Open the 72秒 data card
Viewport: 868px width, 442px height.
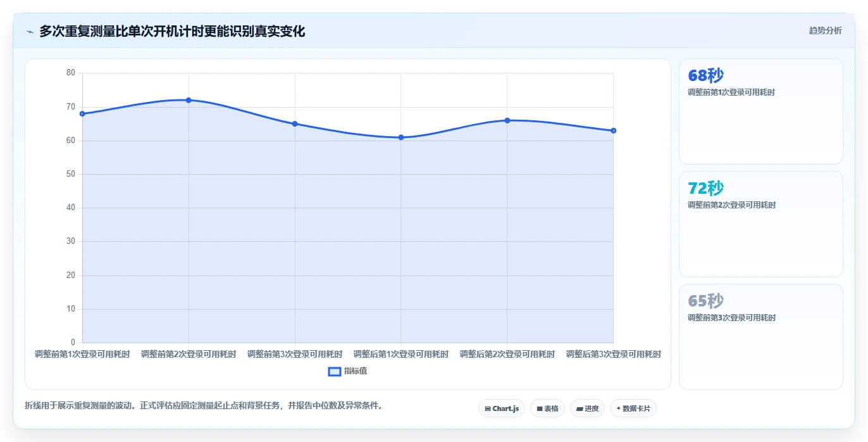tap(761, 224)
